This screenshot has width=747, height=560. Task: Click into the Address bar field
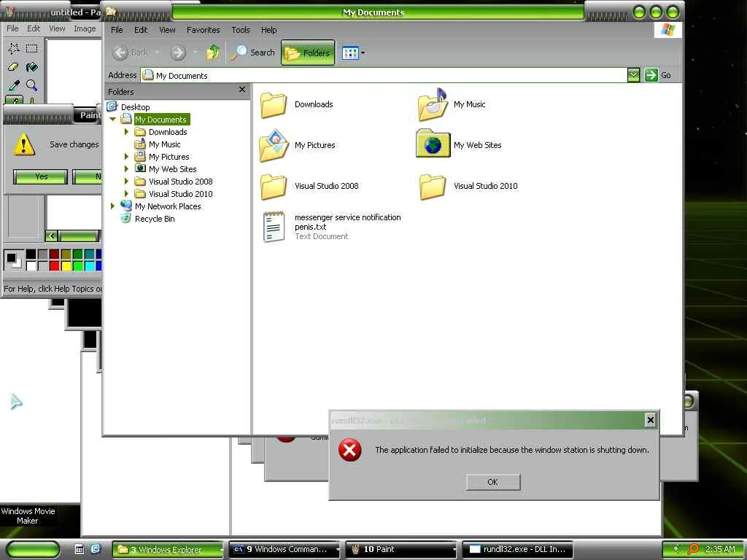pos(384,75)
